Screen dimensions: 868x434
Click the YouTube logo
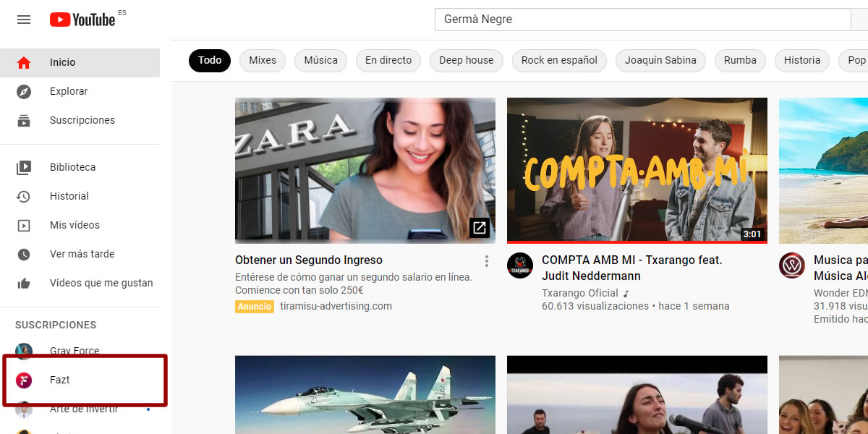point(82,20)
